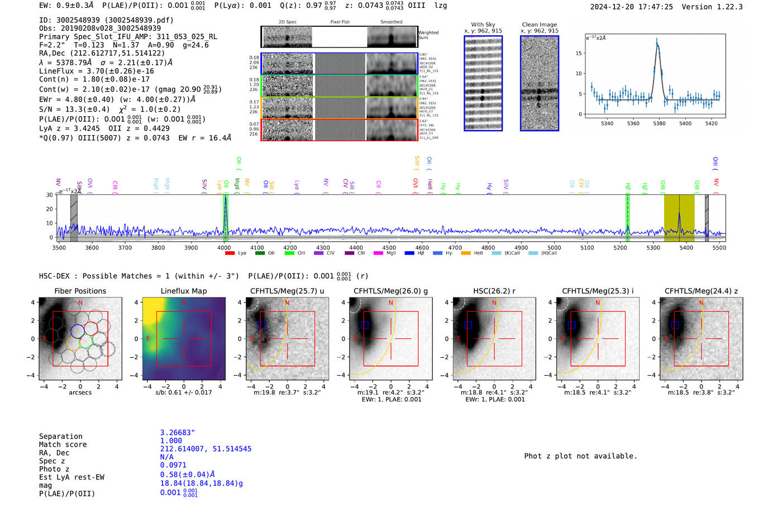
Task: Click the Obs: 20190208v028 line
Action: pos(100,28)
